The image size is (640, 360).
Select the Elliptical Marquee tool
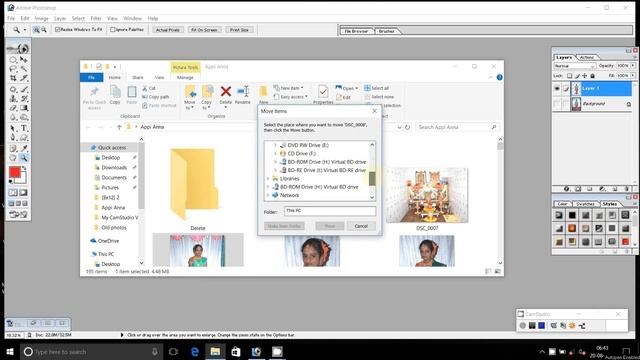[13, 59]
